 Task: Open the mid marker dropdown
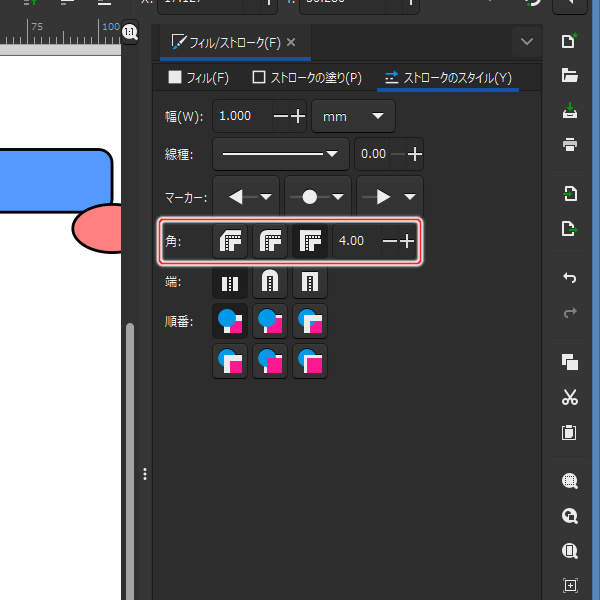(318, 197)
